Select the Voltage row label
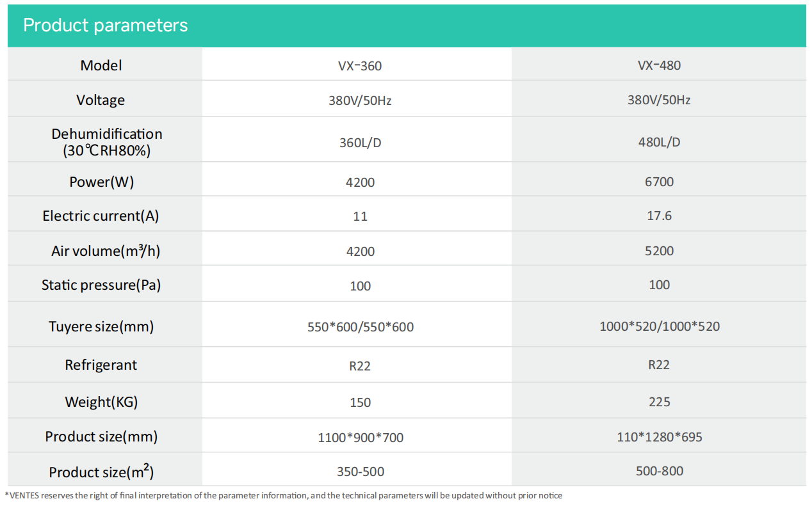 (101, 100)
